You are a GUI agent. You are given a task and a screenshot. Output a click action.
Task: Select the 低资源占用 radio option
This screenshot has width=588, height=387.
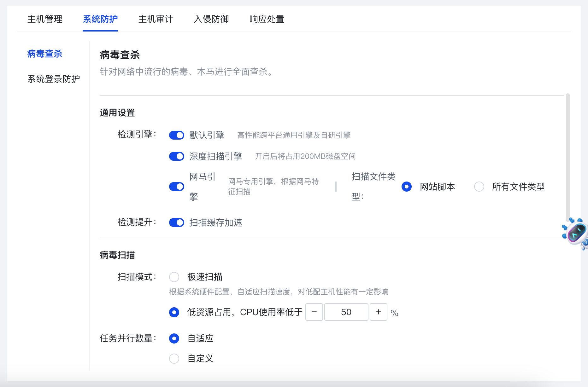click(x=174, y=312)
